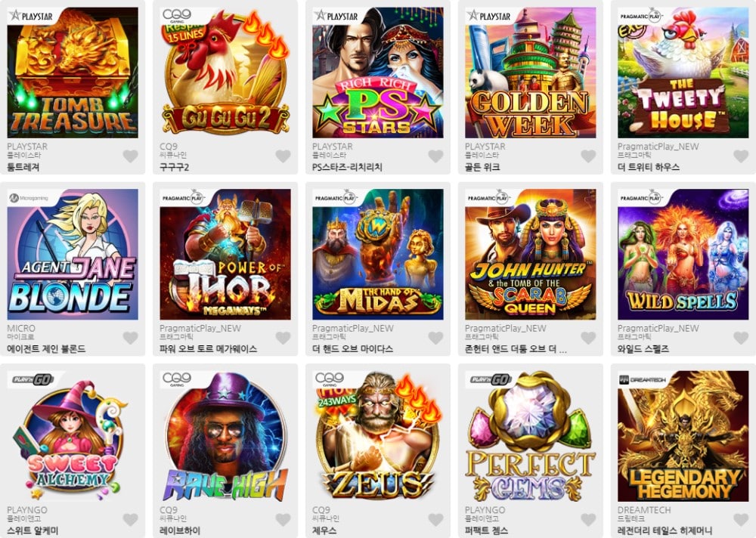756x538 pixels.
Task: Launch the Golden Week slot thumbnail
Action: tap(531, 73)
